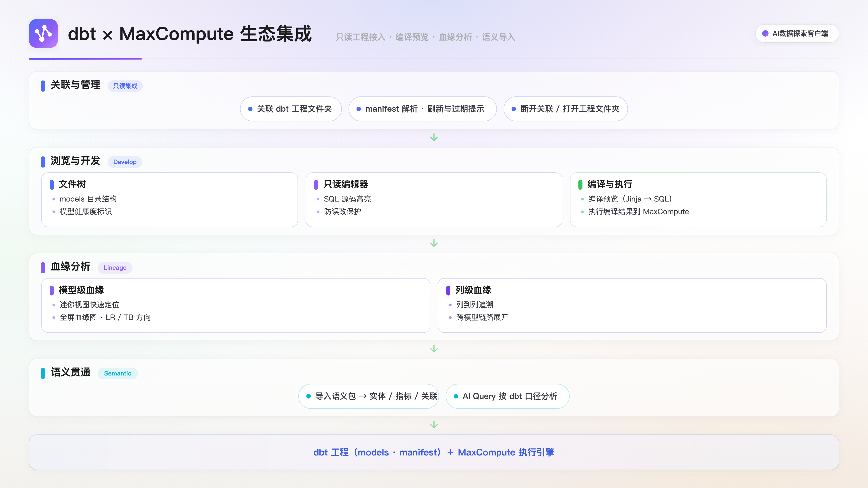Click the 模型健康度标识 item
Image resolution: width=868 pixels, height=488 pixels.
(x=86, y=211)
